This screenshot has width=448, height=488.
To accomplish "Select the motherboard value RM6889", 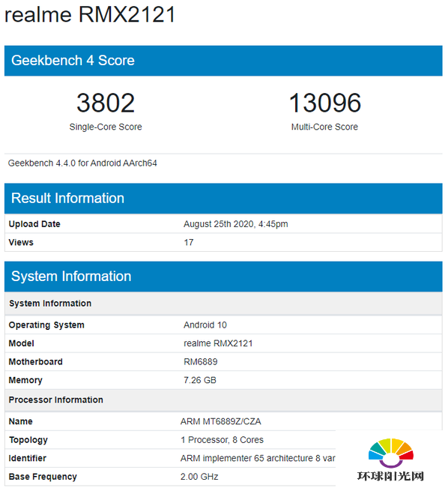I will (x=201, y=361).
